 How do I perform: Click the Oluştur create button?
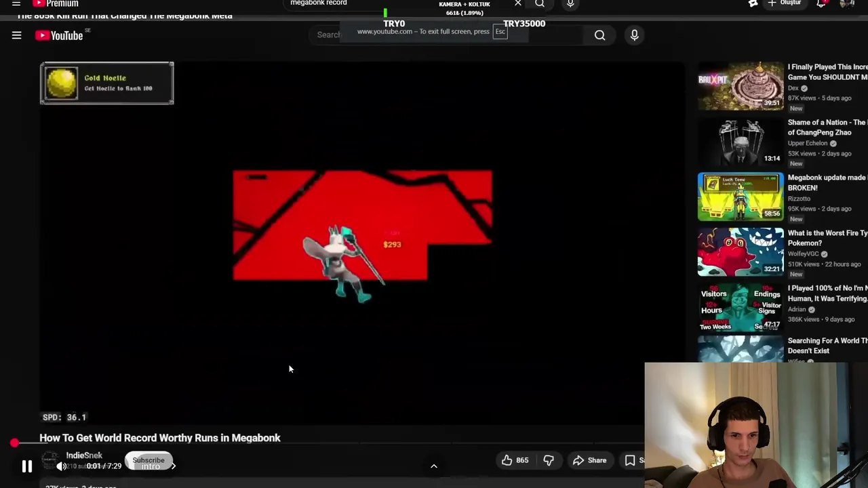tap(784, 3)
